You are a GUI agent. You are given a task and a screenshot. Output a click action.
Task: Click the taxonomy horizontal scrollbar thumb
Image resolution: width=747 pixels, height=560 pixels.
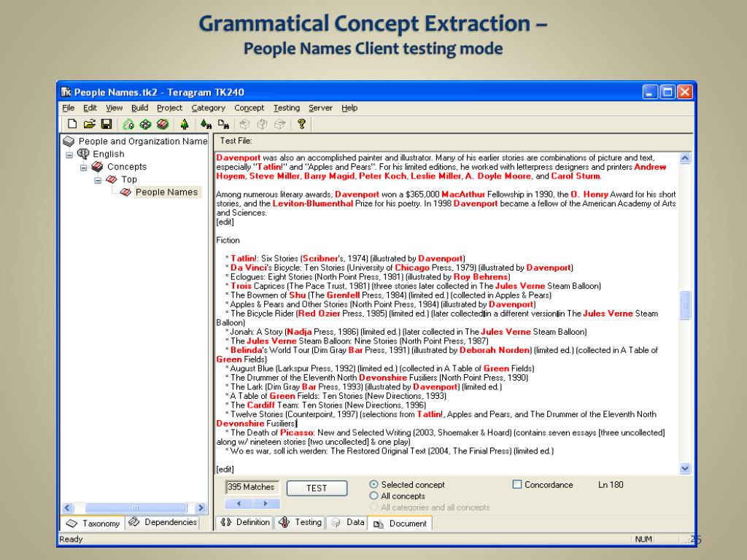pos(136,507)
